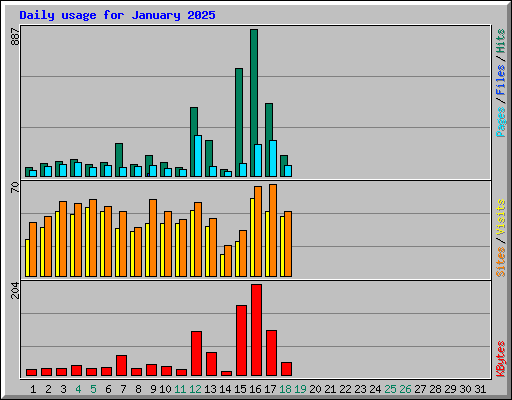This screenshot has height=400, width=512.
Task: Click the yellow Visits bar for day 1
Action: point(27,258)
